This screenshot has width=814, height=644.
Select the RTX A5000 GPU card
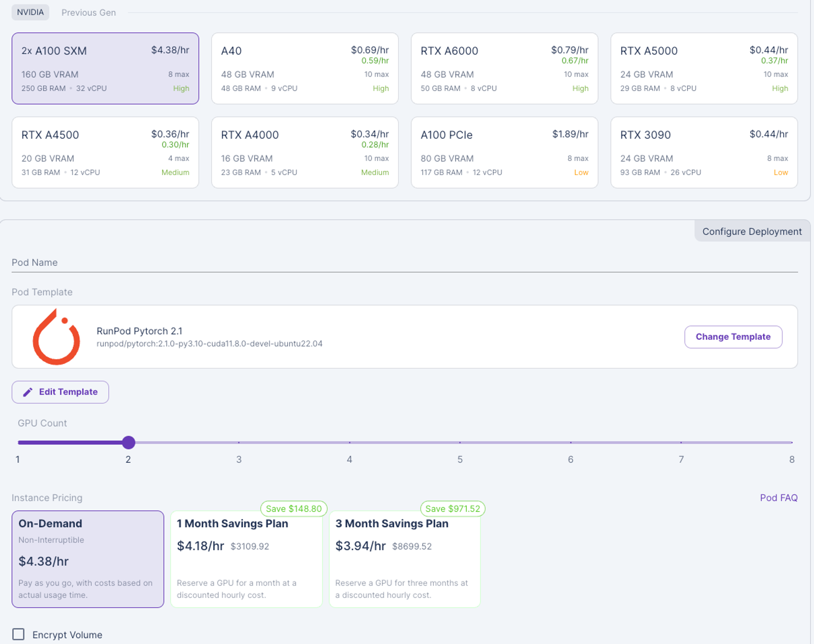tap(704, 68)
